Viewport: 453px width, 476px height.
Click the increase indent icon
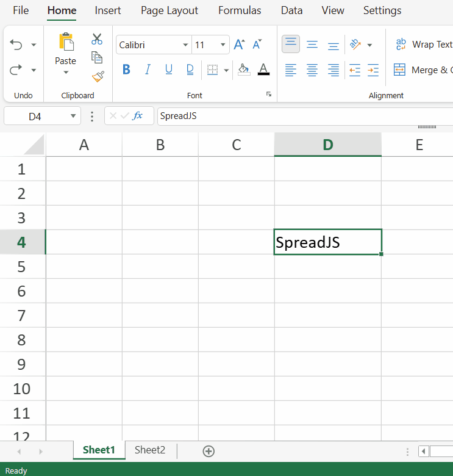(373, 70)
